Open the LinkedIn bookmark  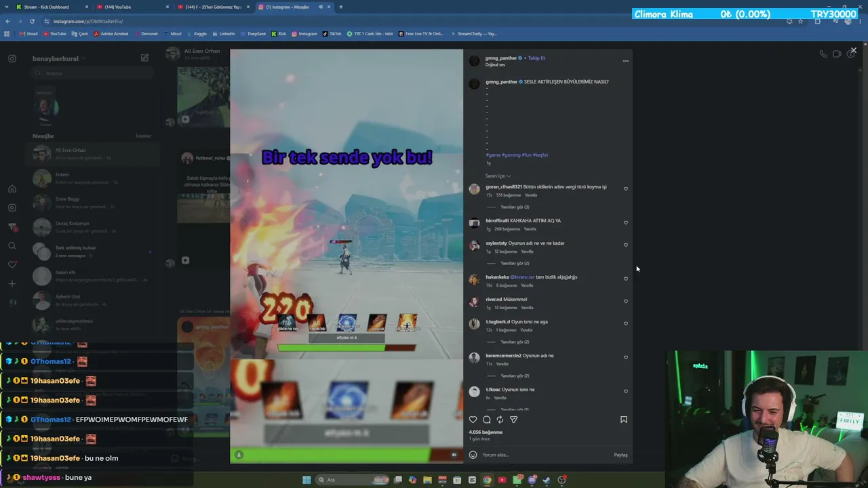click(x=223, y=33)
